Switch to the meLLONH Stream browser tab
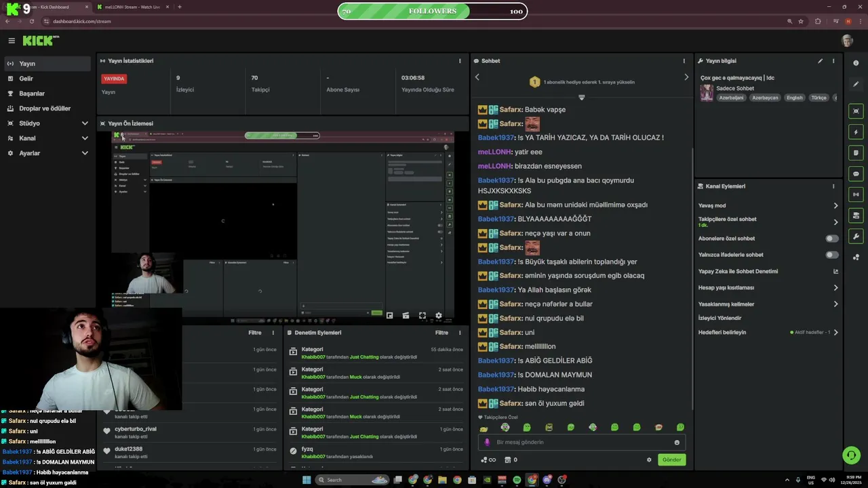The height and width of the screenshot is (488, 868). click(132, 7)
